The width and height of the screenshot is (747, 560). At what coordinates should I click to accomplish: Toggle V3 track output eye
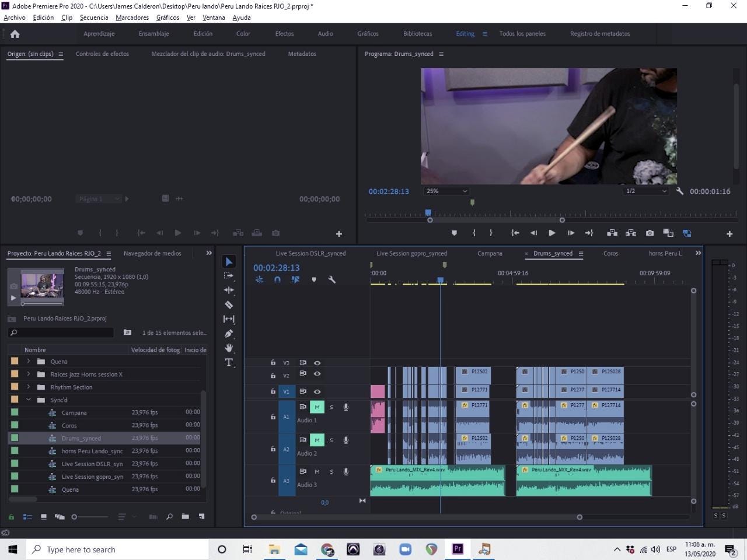[317, 363]
